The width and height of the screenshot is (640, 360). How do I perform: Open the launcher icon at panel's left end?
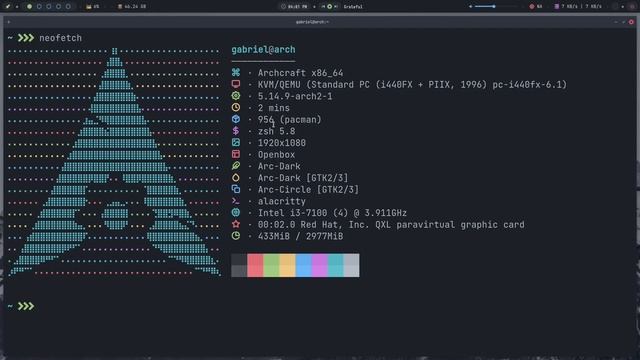pos(8,7)
